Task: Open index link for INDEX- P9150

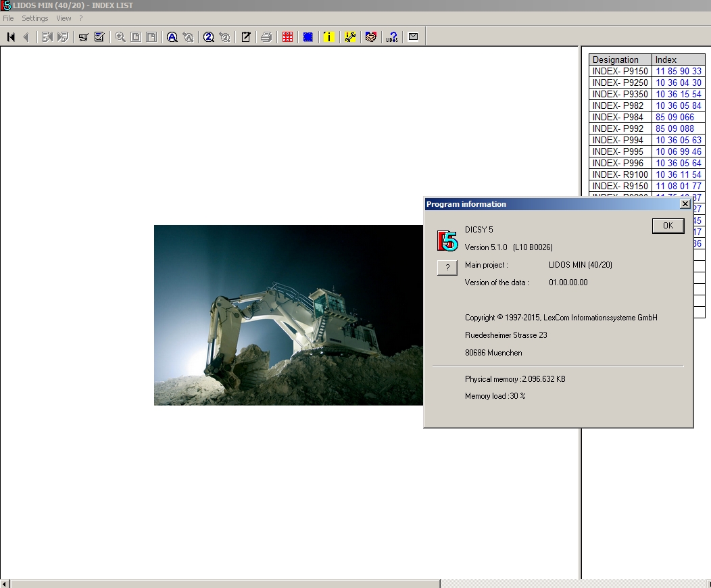Action: (x=678, y=71)
